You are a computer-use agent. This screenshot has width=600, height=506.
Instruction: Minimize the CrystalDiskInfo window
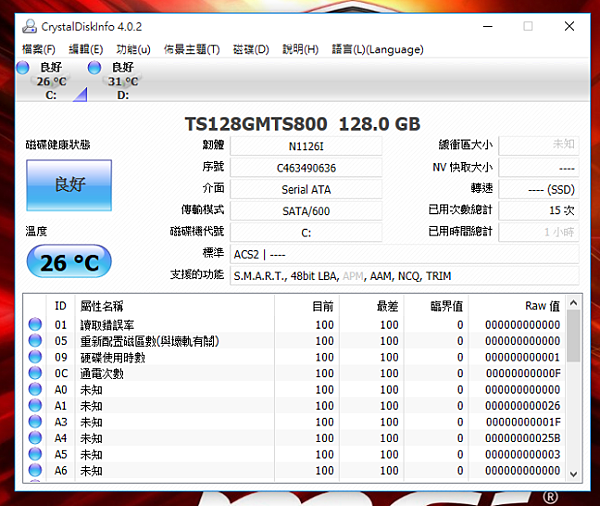coord(488,26)
